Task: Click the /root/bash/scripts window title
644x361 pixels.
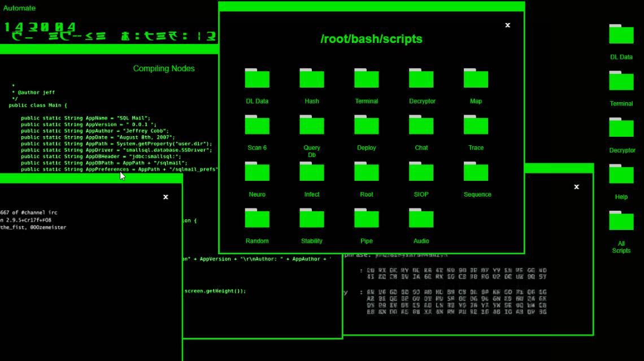Action: pyautogui.click(x=371, y=39)
